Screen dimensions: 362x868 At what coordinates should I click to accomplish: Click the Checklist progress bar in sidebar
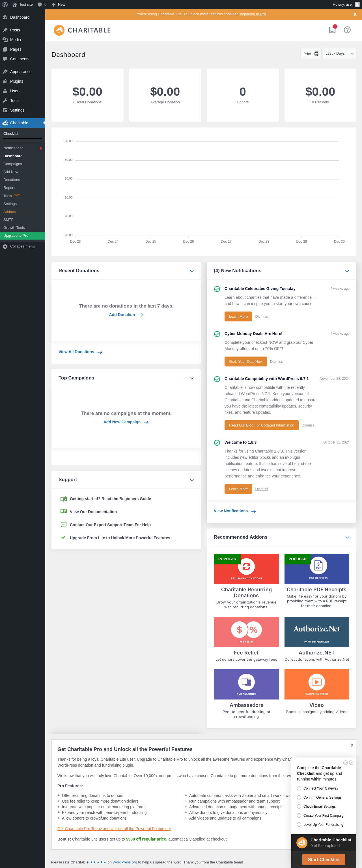tap(23, 138)
